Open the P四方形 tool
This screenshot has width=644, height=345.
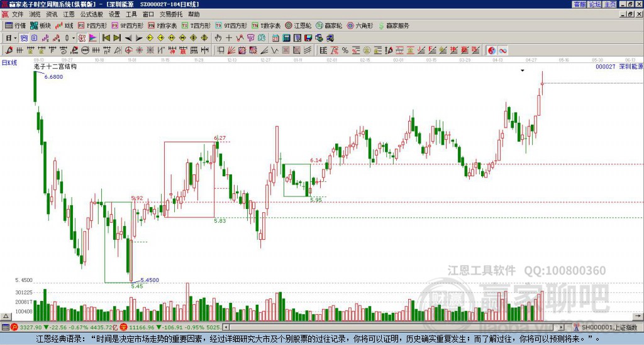coord(93,25)
